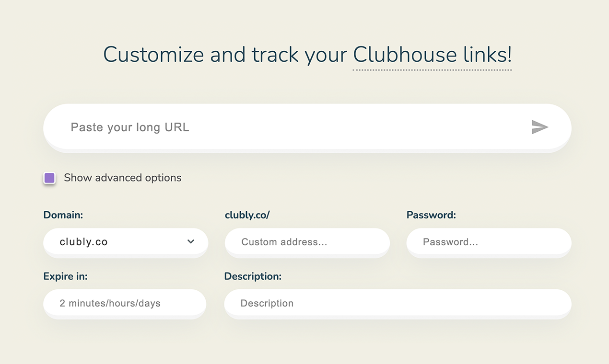Expand the domain selector via its chevron
Screen dimensions: 609x364
coord(190,242)
